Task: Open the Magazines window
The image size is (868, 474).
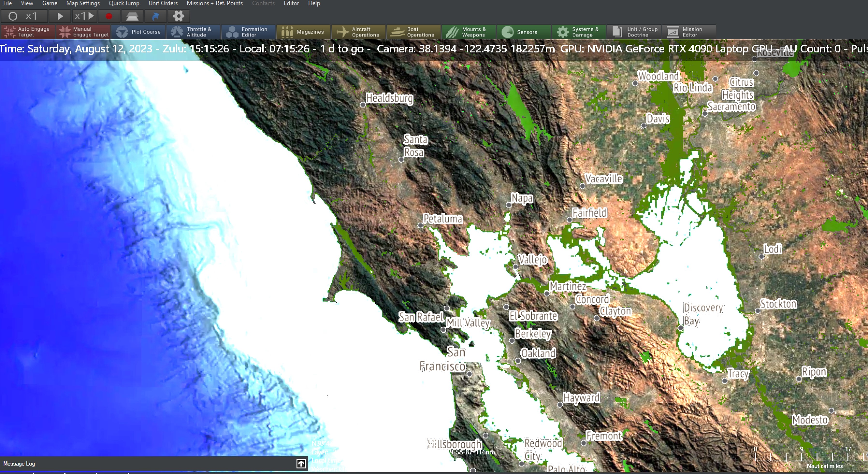Action: pyautogui.click(x=303, y=32)
